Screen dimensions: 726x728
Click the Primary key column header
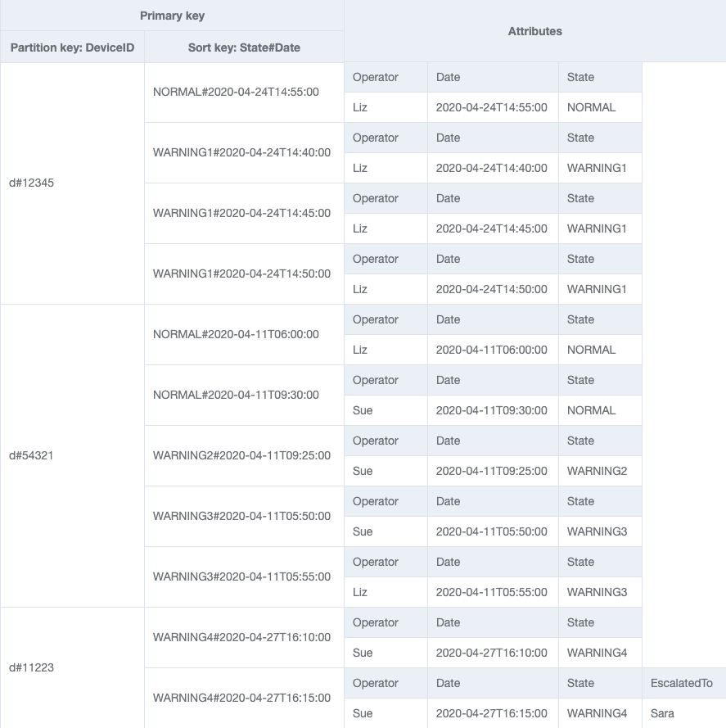172,15
